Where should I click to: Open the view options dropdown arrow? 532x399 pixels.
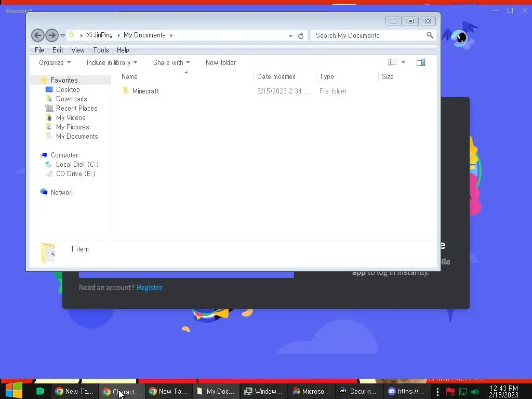point(403,62)
